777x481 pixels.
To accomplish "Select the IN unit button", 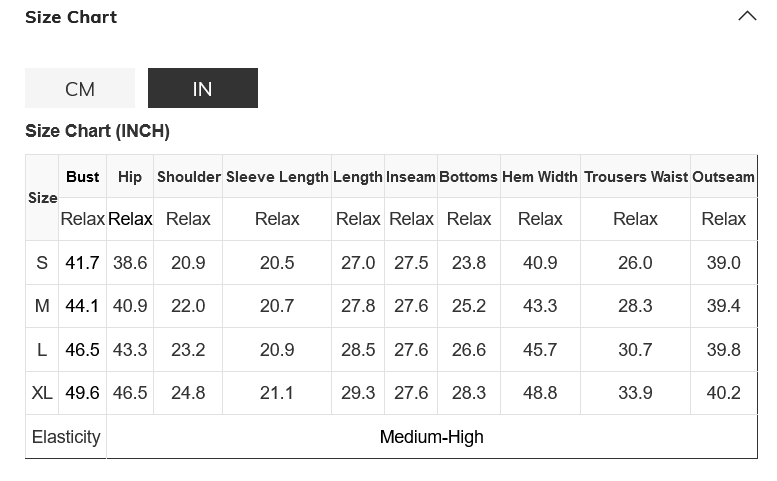I will [x=203, y=89].
